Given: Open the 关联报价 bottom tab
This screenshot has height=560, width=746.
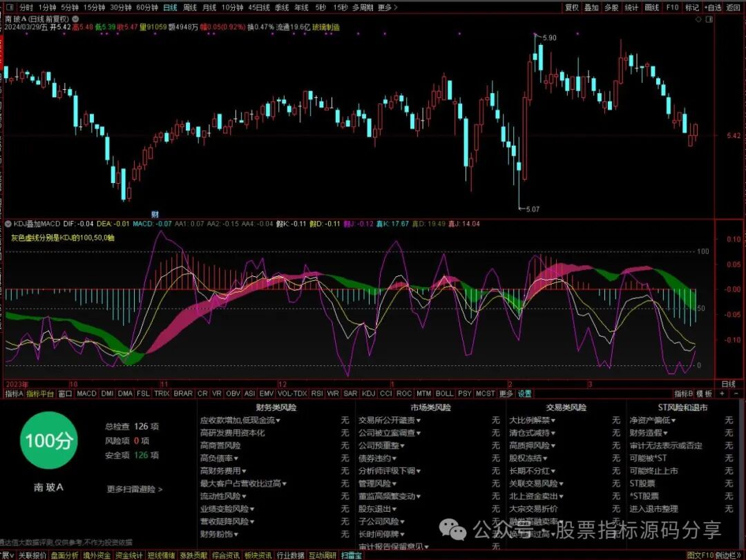Looking at the screenshot, I should (x=32, y=555).
